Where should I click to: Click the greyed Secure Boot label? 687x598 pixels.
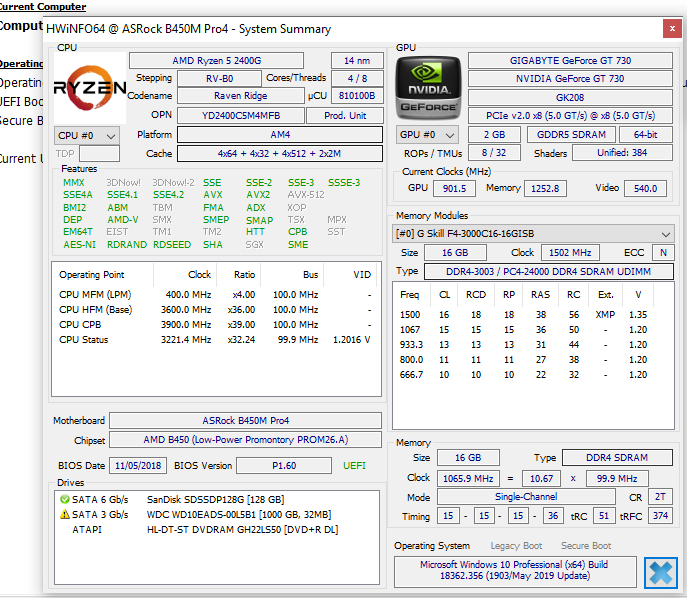pyautogui.click(x=586, y=546)
